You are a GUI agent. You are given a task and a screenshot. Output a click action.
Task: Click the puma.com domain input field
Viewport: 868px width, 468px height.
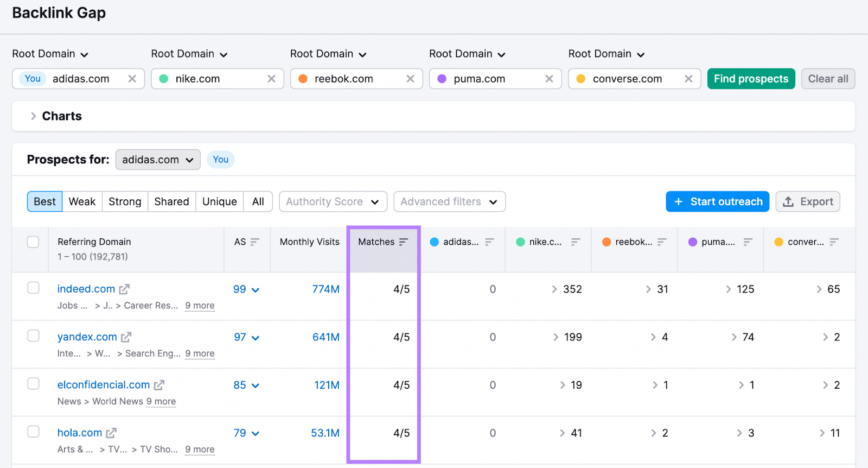(x=495, y=79)
